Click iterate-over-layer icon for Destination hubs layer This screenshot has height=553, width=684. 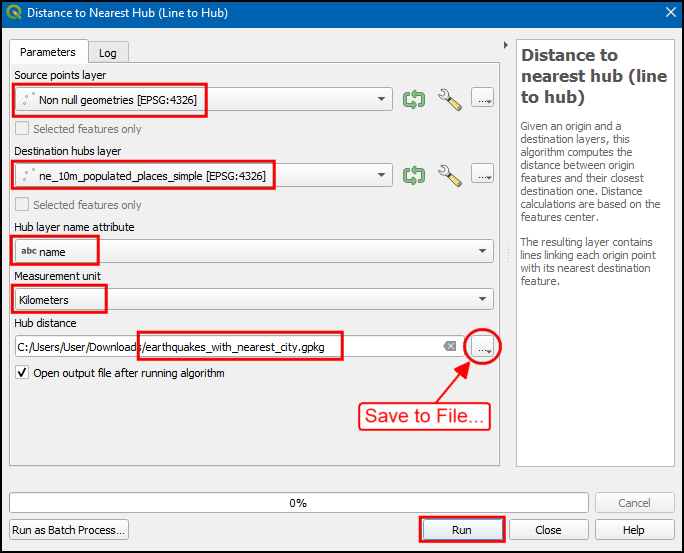coord(414,175)
